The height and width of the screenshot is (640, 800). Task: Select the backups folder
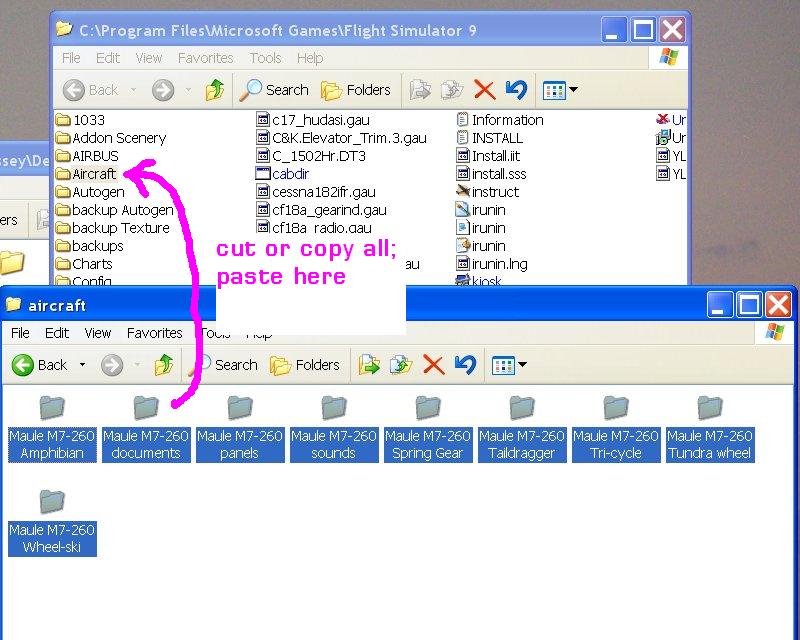(89, 246)
